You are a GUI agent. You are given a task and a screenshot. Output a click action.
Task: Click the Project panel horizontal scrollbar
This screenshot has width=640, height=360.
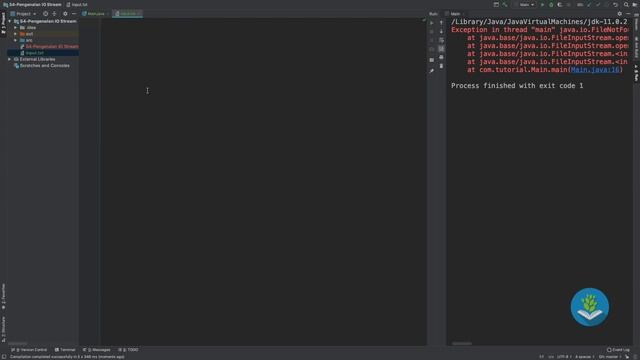click(18, 344)
